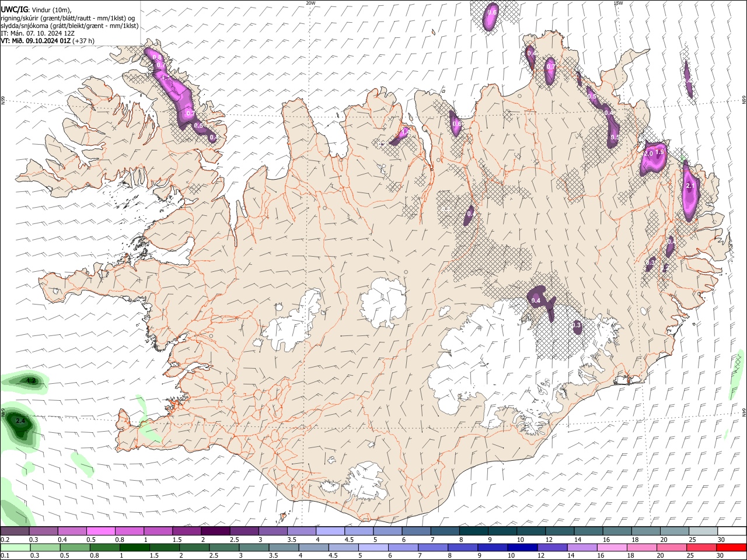Click the '0.1' label in the bottom legend row

click(x=5, y=556)
